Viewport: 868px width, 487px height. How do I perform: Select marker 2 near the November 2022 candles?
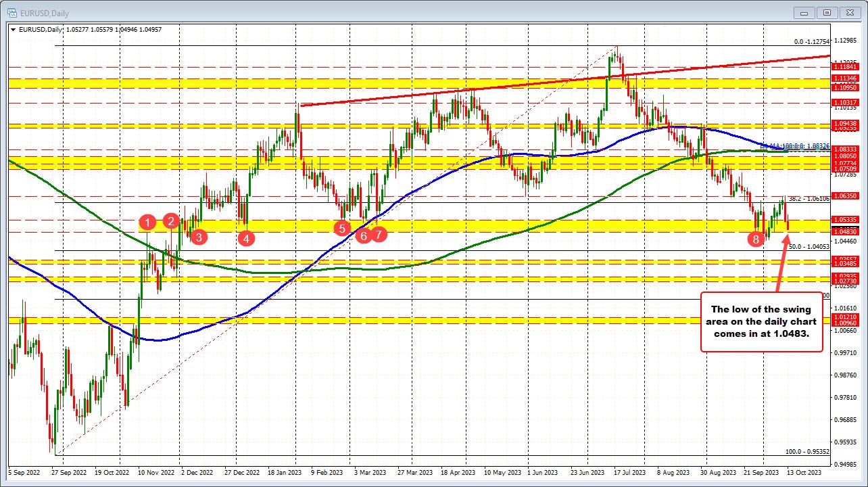point(170,221)
